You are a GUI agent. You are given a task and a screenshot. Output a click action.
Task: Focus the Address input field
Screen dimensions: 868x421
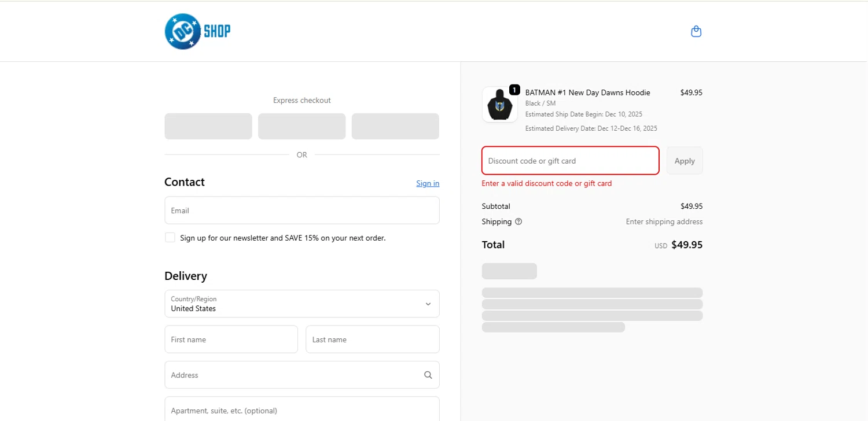(x=302, y=375)
